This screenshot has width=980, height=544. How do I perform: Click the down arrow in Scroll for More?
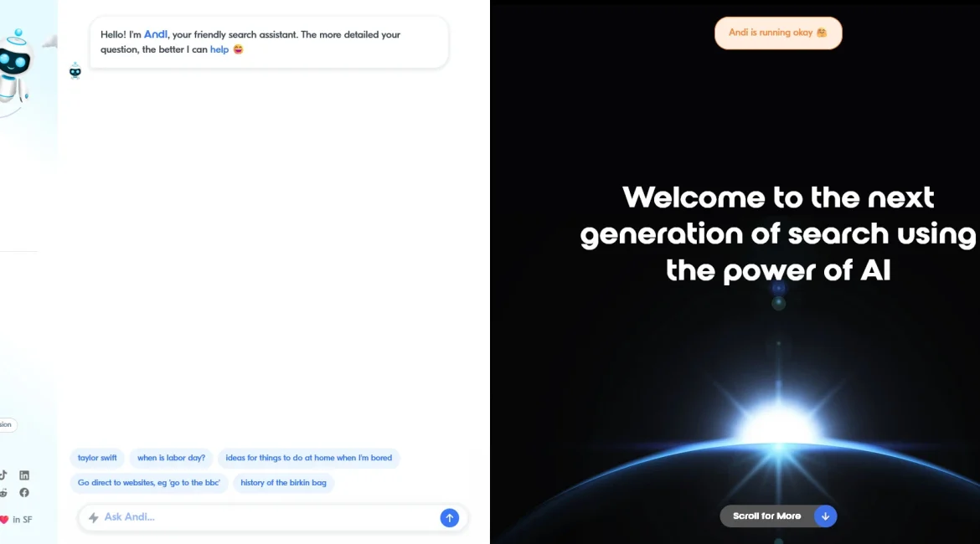825,516
